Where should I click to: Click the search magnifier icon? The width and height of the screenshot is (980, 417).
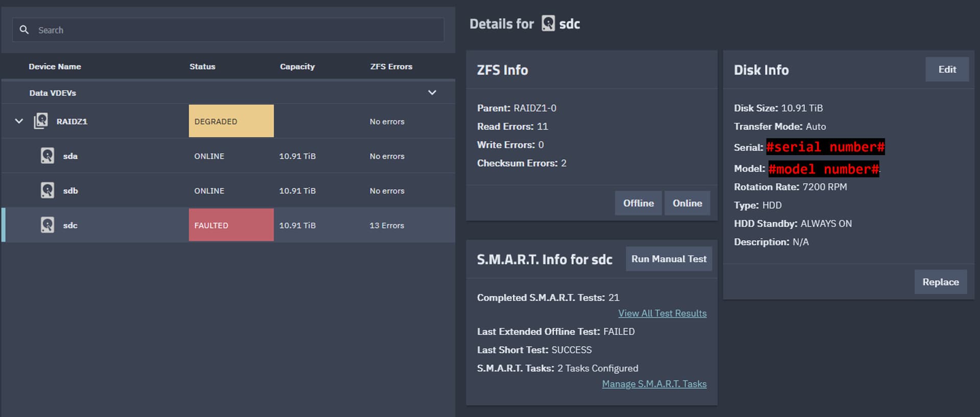click(x=24, y=30)
